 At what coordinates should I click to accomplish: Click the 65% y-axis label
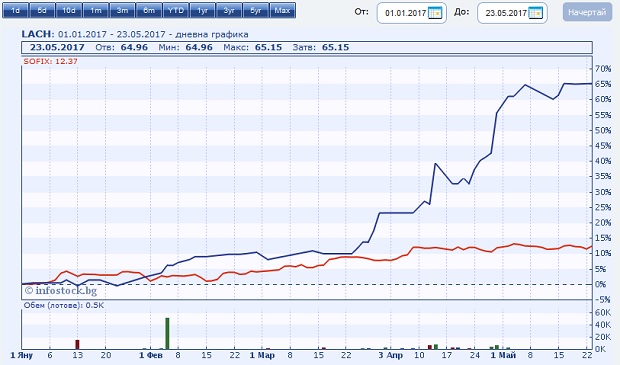603,84
